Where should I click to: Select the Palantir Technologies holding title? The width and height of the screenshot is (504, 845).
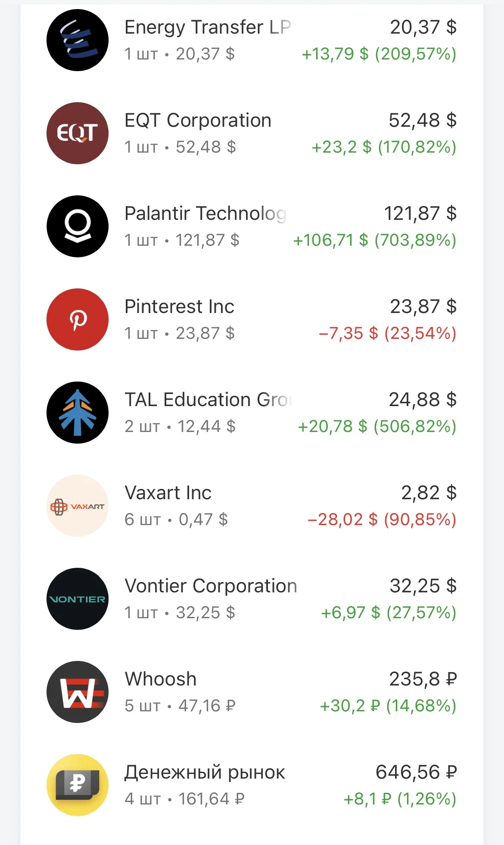(x=205, y=213)
